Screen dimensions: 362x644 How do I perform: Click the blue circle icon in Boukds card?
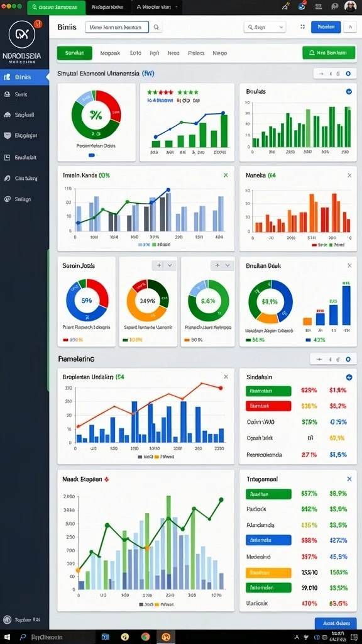click(x=349, y=92)
